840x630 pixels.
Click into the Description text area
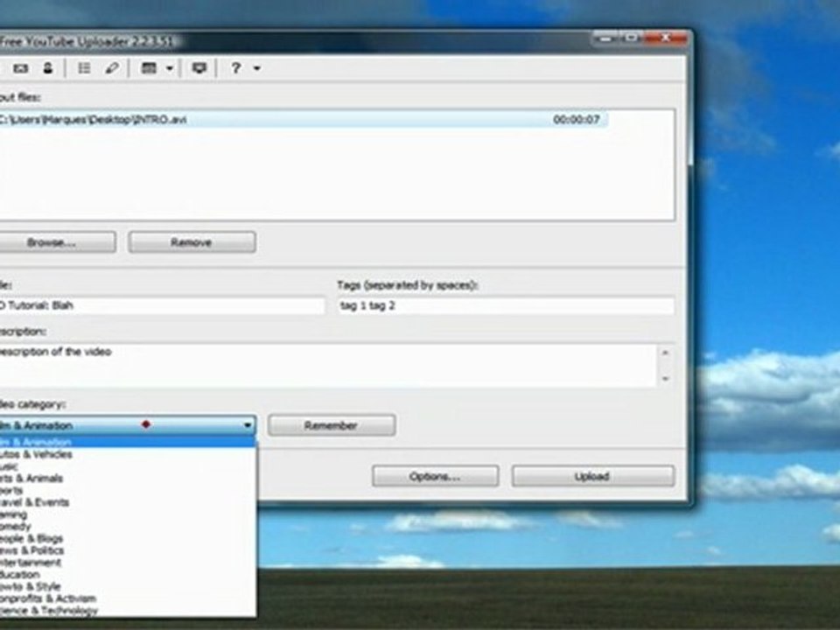(326, 366)
